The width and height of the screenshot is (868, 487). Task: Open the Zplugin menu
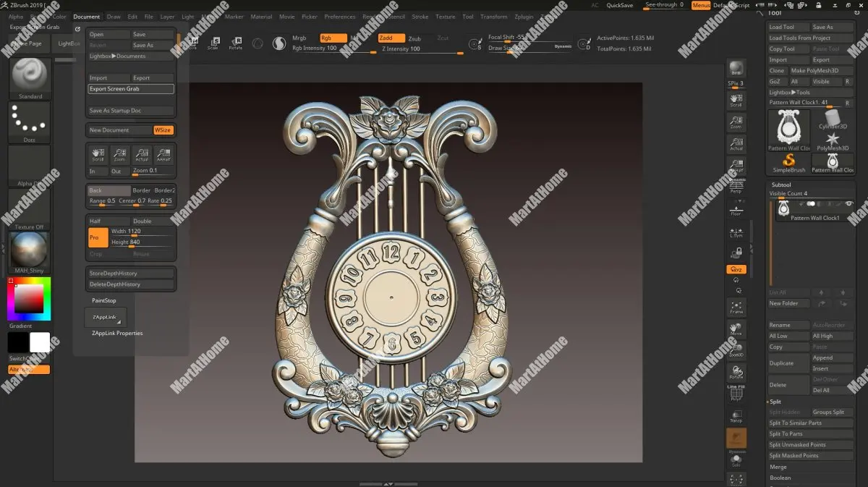pyautogui.click(x=524, y=17)
